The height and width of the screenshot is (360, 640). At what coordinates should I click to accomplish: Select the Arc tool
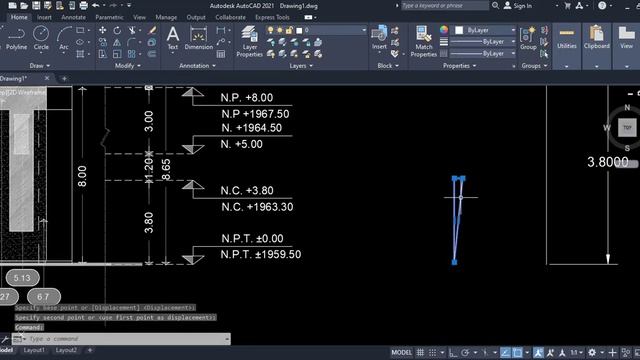tap(64, 38)
